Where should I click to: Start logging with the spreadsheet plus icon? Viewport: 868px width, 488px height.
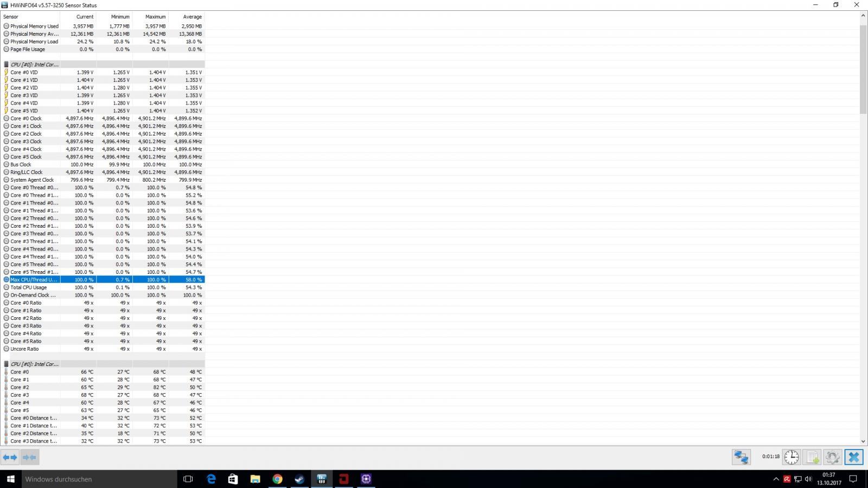click(x=812, y=457)
